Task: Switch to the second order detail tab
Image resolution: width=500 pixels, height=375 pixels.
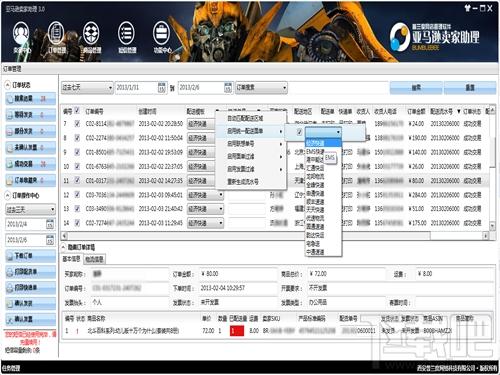Action: pos(94,259)
